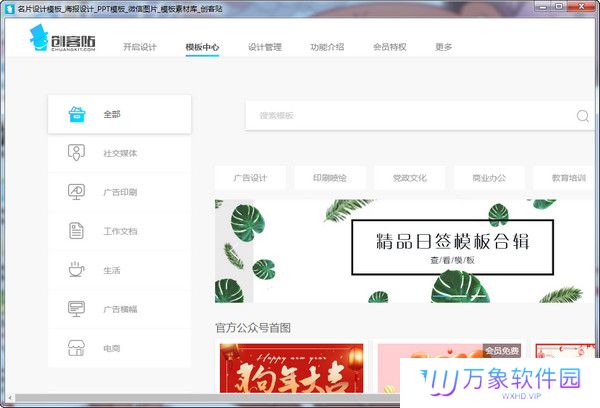This screenshot has height=408, width=600.
Task: Open the 会员特权 tab
Action: tap(390, 47)
